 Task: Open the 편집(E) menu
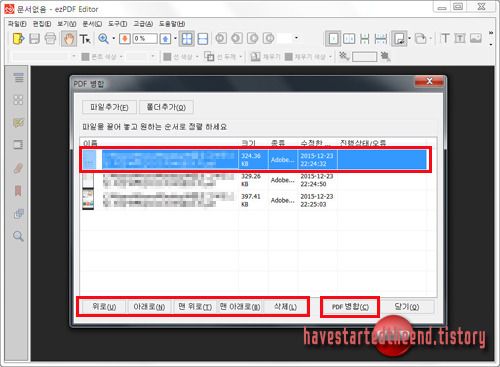pyautogui.click(x=42, y=24)
